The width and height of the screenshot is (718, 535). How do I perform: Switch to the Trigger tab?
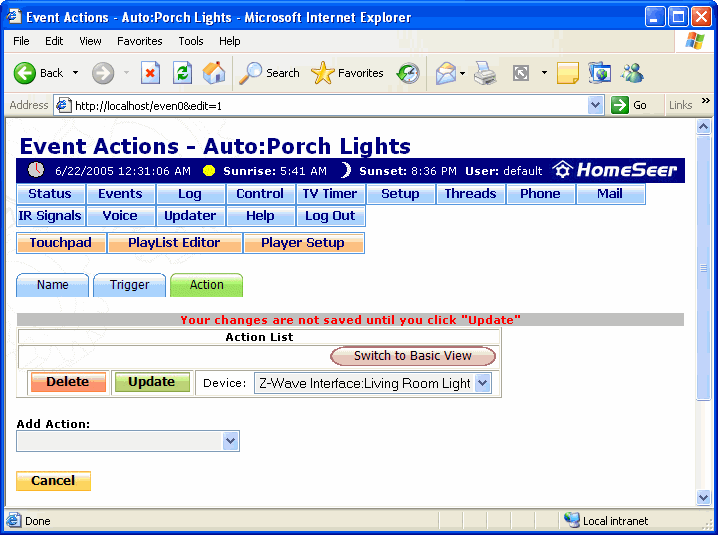click(x=130, y=285)
